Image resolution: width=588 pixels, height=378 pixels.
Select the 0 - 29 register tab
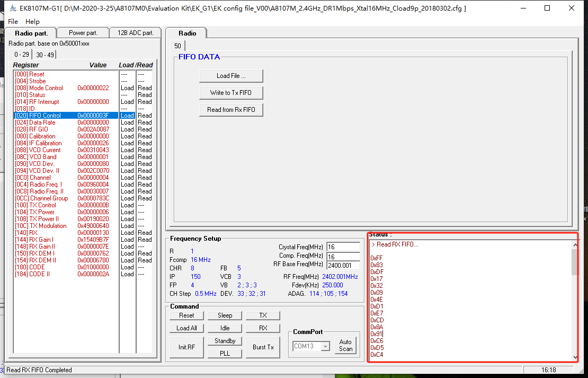point(21,55)
